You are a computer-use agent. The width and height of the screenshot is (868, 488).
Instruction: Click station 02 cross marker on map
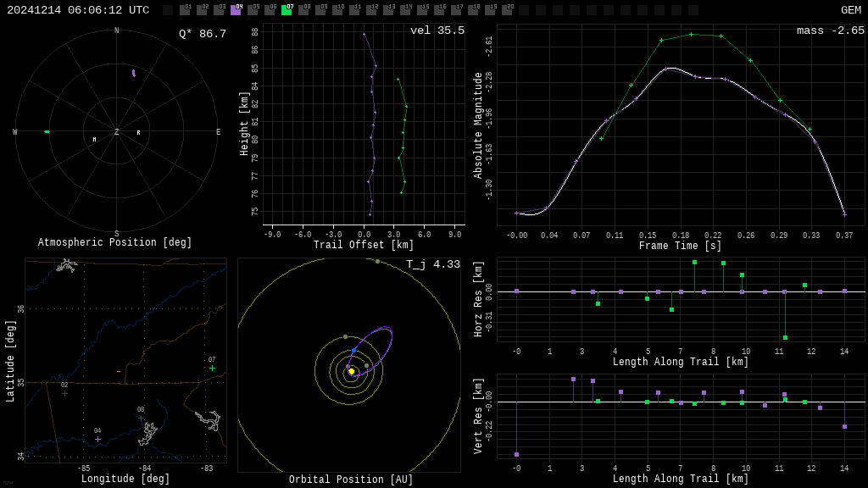point(64,393)
